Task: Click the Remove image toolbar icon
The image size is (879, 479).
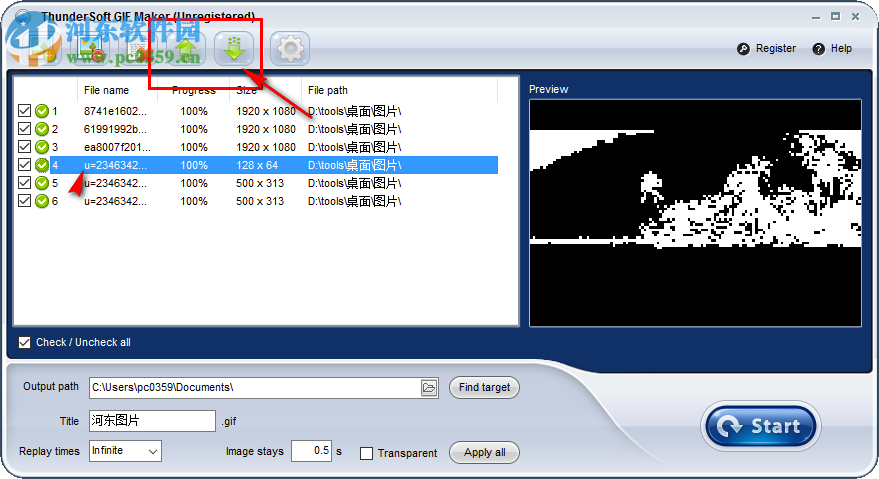Action: point(91,49)
